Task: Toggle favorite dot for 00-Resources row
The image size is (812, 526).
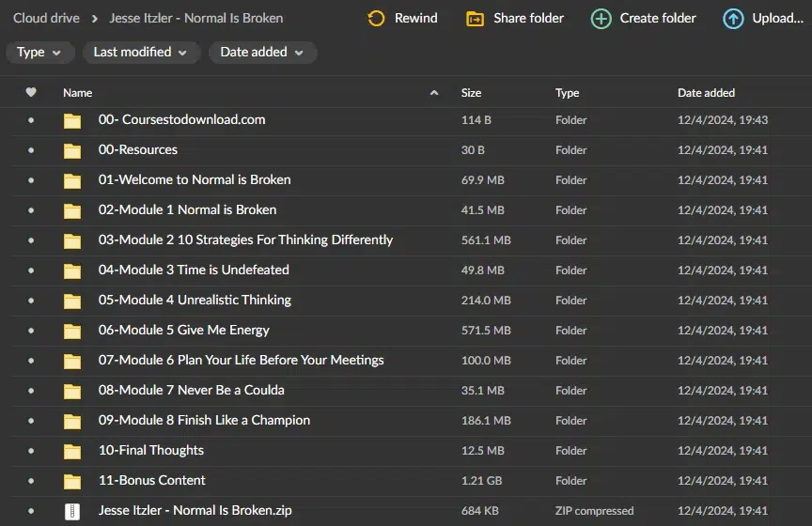Action: click(x=31, y=150)
